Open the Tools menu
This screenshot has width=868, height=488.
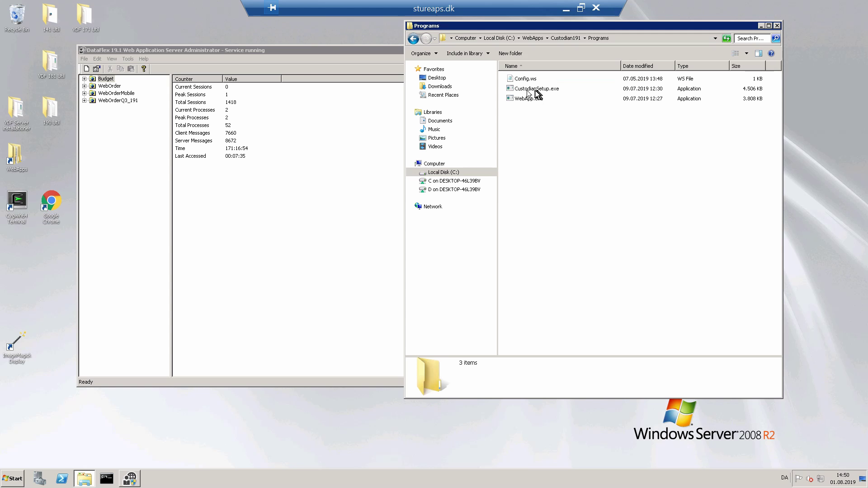tap(127, 59)
